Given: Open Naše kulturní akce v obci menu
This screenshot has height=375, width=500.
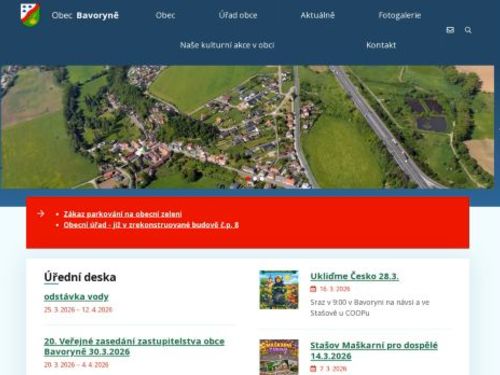Looking at the screenshot, I should 227,45.
